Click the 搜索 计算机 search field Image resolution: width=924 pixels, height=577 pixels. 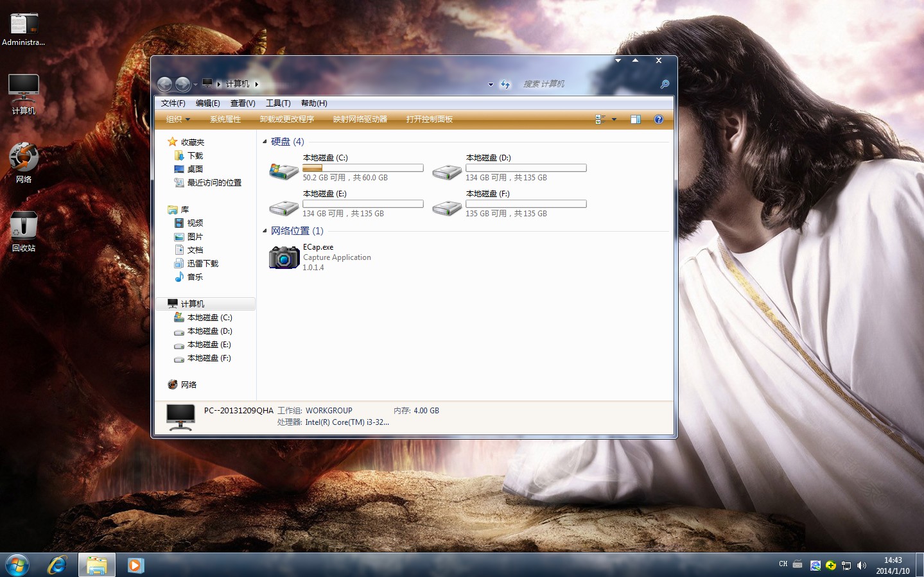pyautogui.click(x=589, y=84)
